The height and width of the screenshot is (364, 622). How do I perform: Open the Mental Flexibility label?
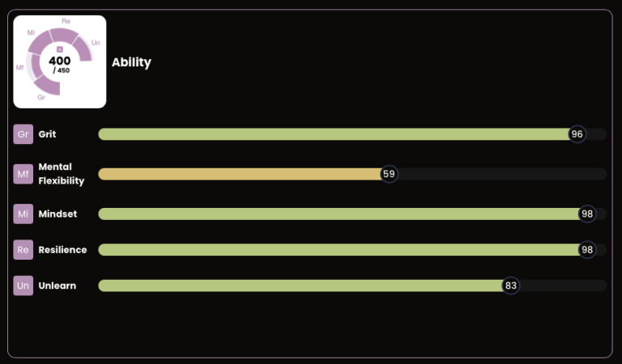62,174
